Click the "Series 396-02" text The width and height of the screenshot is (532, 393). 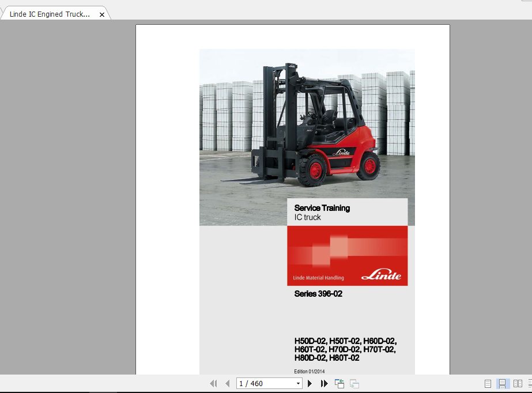[x=318, y=294]
